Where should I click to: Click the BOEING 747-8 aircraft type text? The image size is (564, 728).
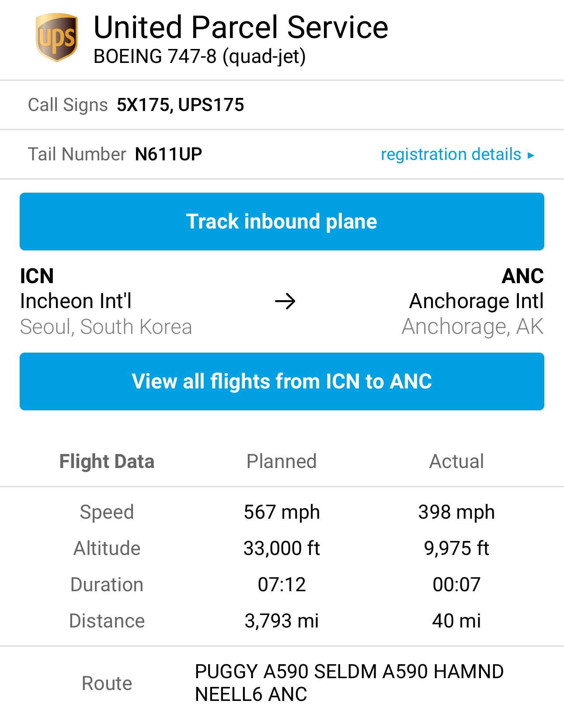click(199, 56)
